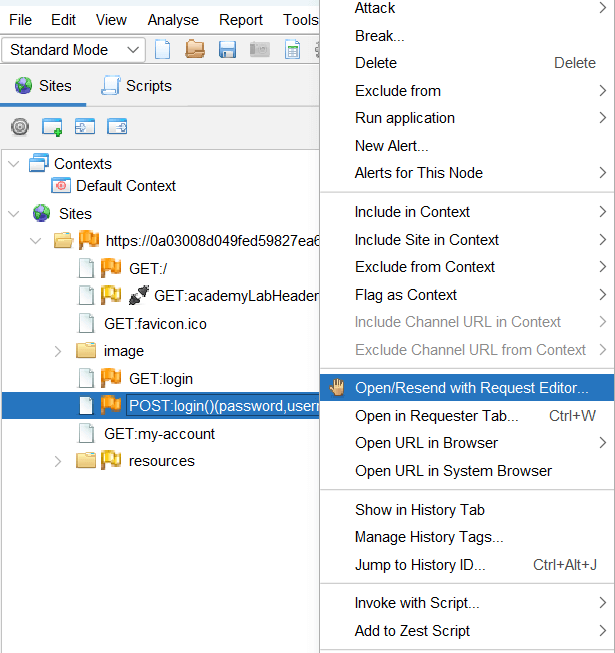Click the Export Context icon
615x653 pixels.
117,127
